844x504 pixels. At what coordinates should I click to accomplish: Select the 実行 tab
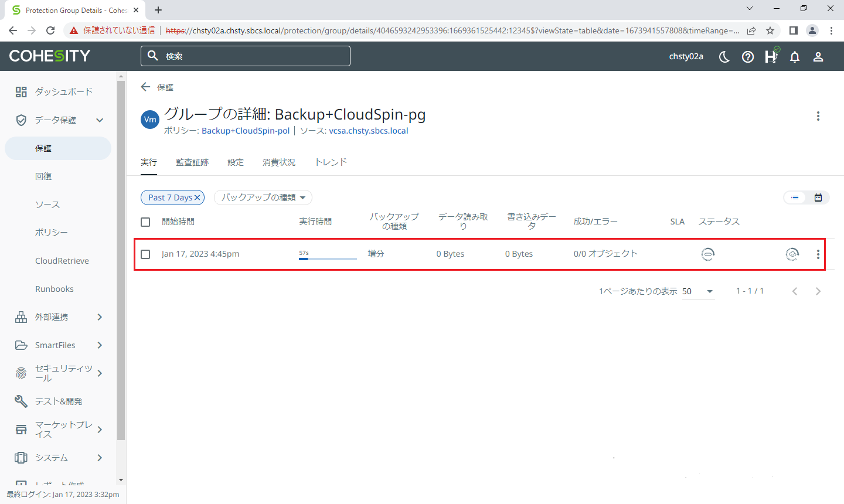(x=149, y=162)
